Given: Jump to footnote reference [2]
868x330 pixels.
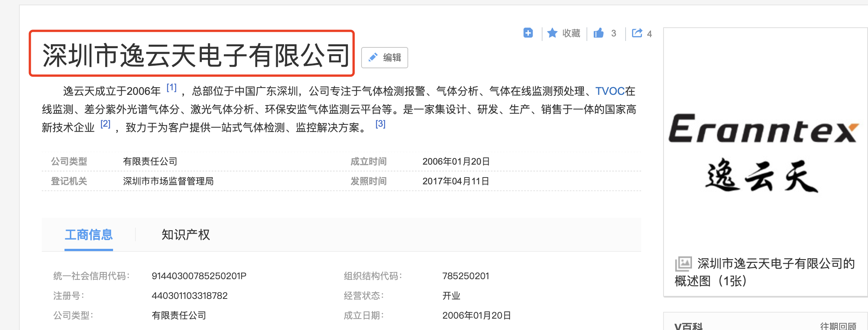Looking at the screenshot, I should coord(105,124).
